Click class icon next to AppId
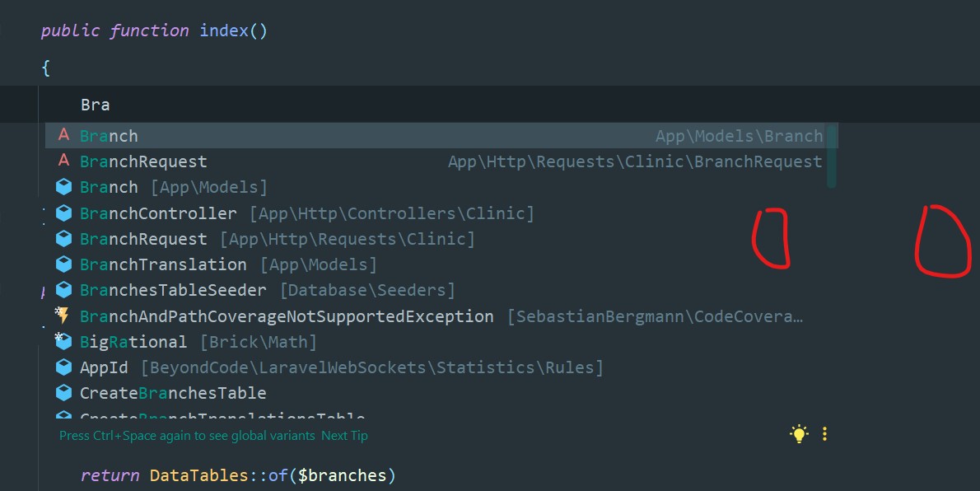The image size is (980, 491). point(63,367)
